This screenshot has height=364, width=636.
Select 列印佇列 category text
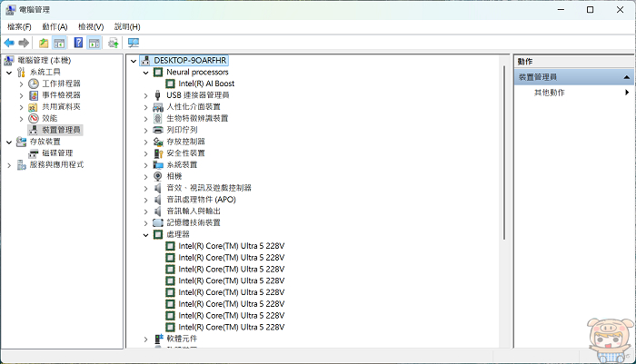pos(182,130)
